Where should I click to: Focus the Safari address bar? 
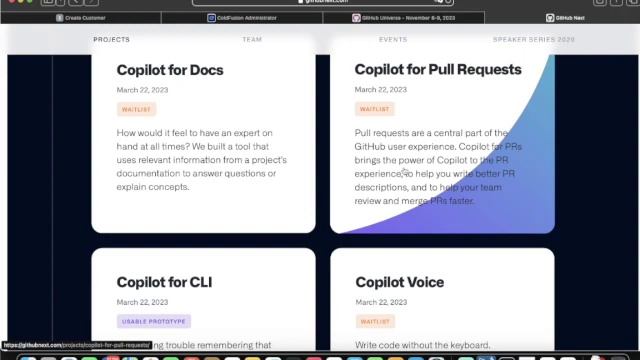click(x=322, y=2)
